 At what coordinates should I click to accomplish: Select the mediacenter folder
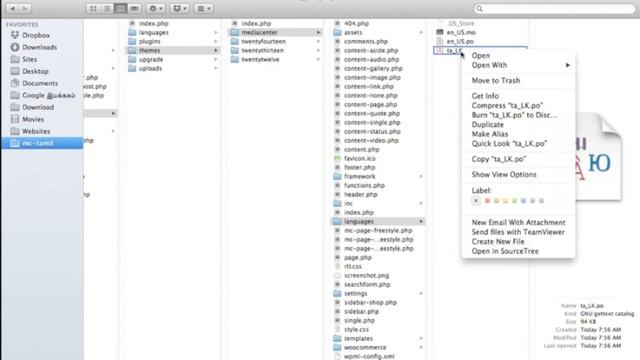(276, 33)
